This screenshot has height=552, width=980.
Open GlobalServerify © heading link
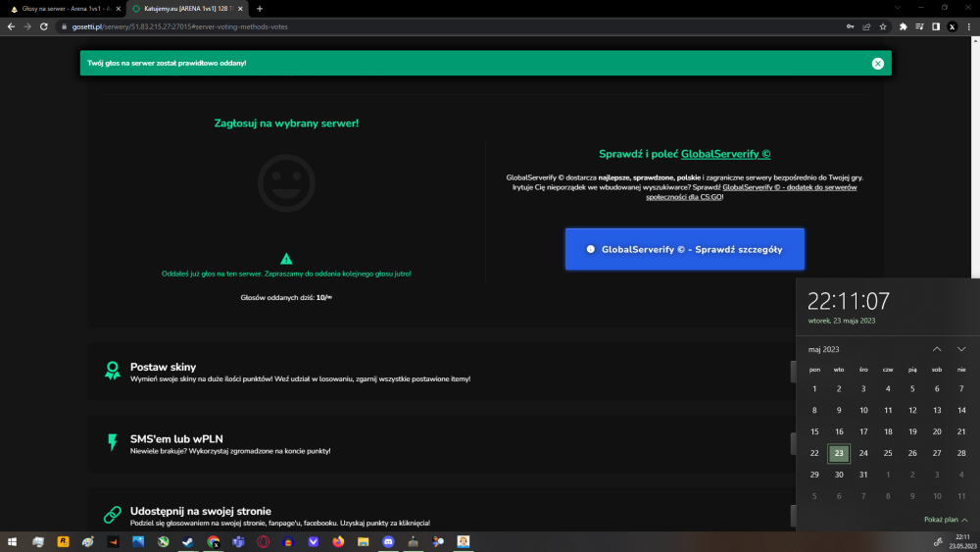[725, 154]
